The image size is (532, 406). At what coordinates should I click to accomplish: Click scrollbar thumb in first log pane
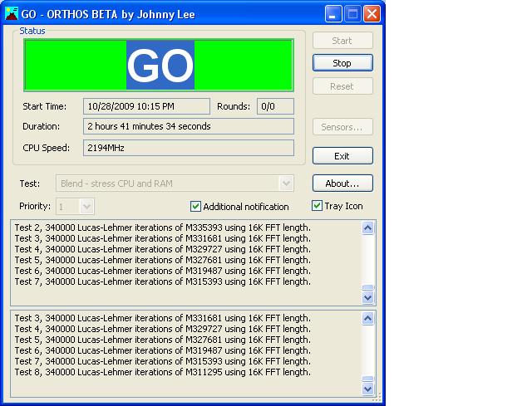pos(367,287)
